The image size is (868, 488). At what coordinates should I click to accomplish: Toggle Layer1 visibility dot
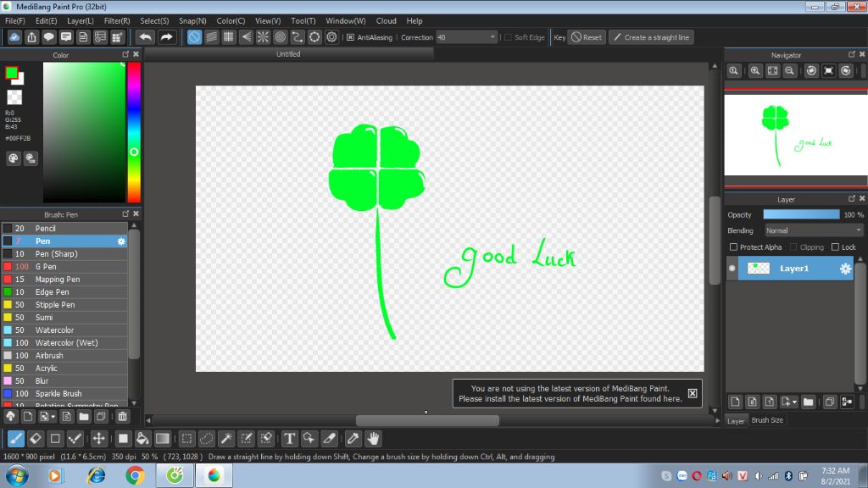(732, 269)
